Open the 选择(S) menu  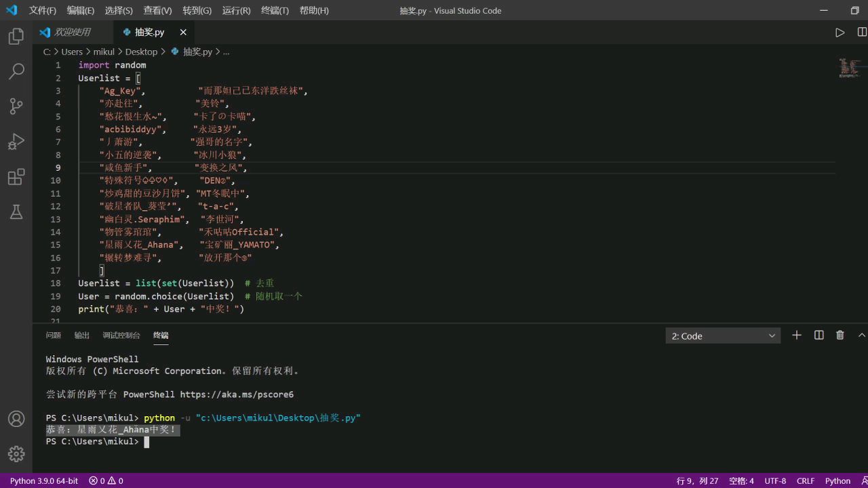(x=119, y=10)
